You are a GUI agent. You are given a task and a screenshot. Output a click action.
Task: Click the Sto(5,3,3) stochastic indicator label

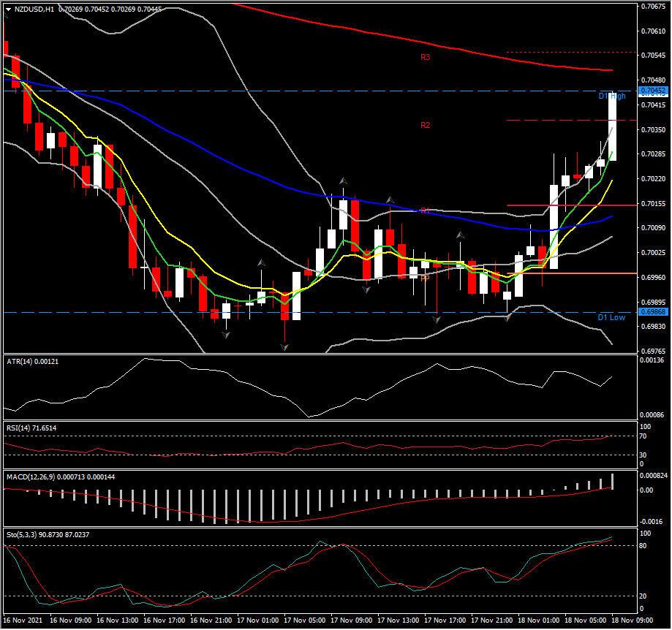(48, 534)
